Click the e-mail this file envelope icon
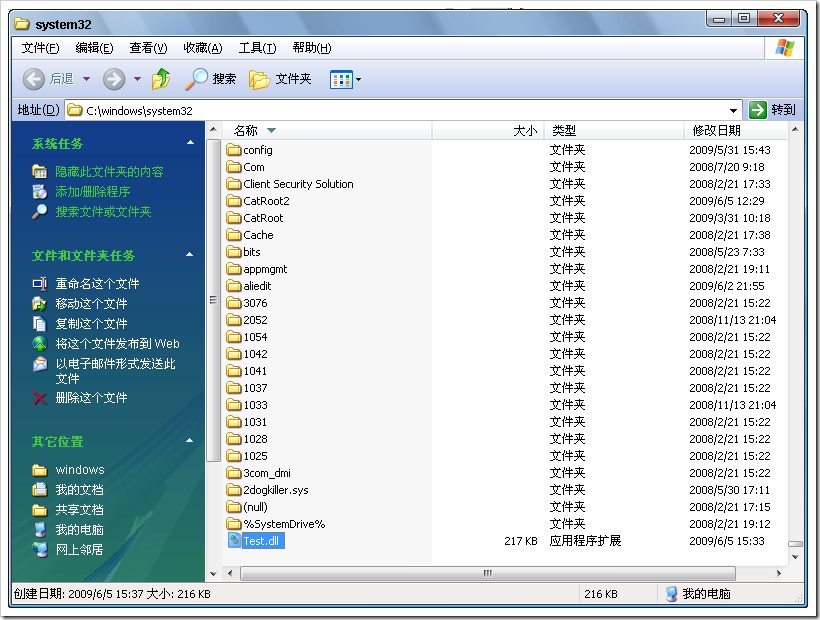820x620 pixels. click(x=40, y=364)
